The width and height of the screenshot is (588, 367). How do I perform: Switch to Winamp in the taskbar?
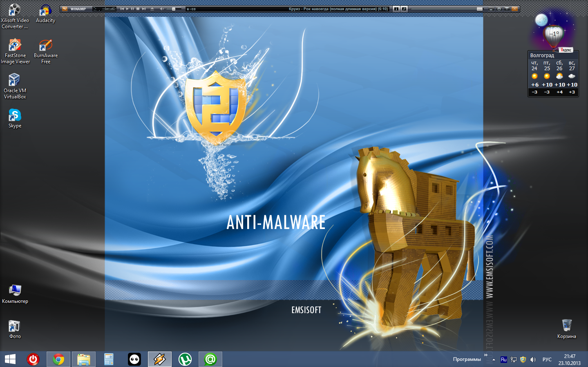(x=159, y=359)
